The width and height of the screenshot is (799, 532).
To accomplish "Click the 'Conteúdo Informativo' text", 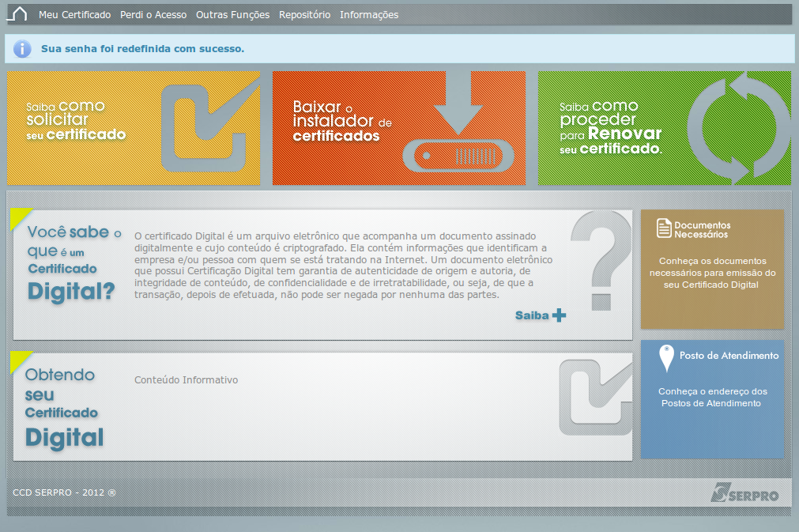I will (x=186, y=380).
